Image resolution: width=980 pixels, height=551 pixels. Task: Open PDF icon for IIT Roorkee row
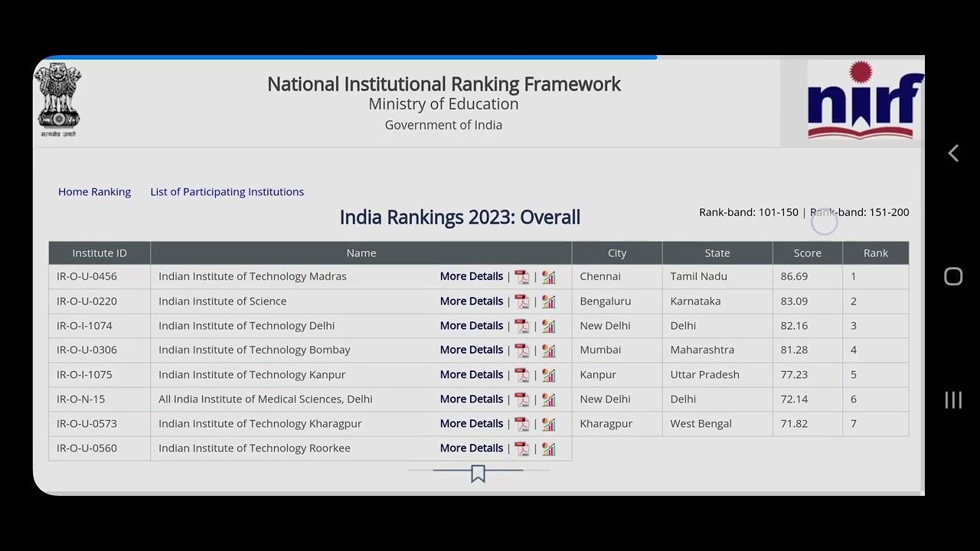click(x=521, y=448)
